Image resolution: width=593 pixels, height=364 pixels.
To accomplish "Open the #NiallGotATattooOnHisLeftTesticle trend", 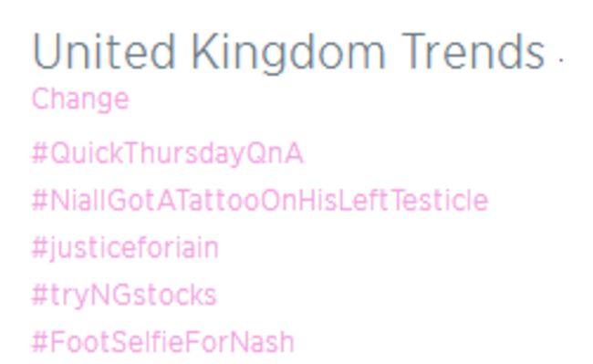I will [x=260, y=201].
